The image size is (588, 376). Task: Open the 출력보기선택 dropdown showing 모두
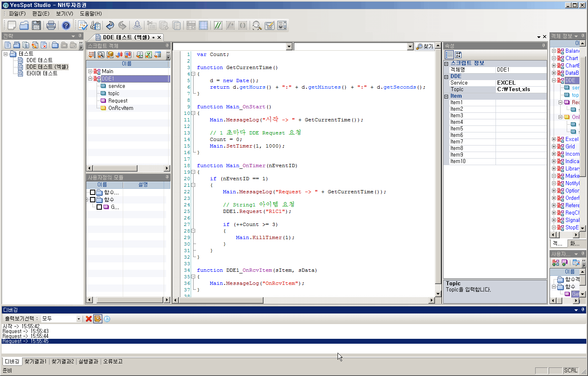coord(79,319)
